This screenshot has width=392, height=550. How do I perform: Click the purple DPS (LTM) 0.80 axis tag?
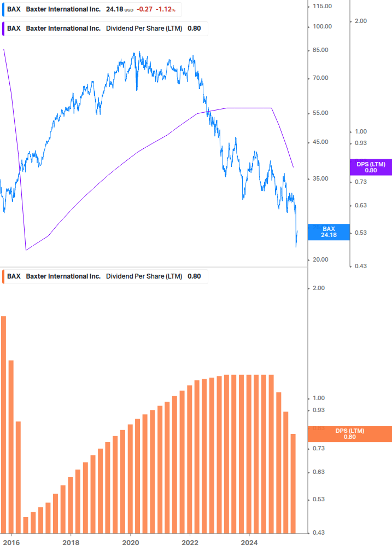coord(371,167)
